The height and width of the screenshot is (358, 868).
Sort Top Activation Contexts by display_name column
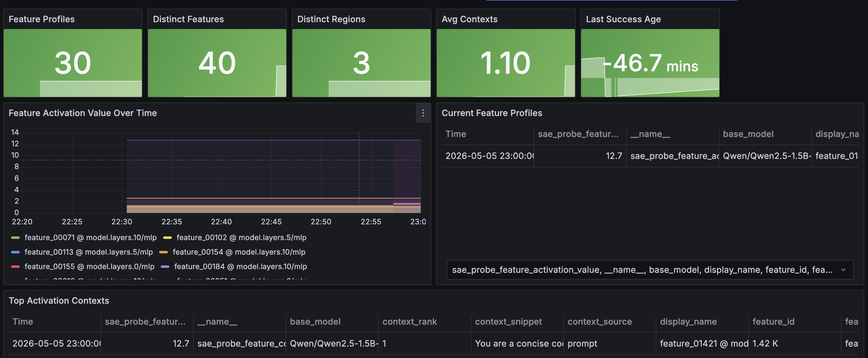coord(688,322)
